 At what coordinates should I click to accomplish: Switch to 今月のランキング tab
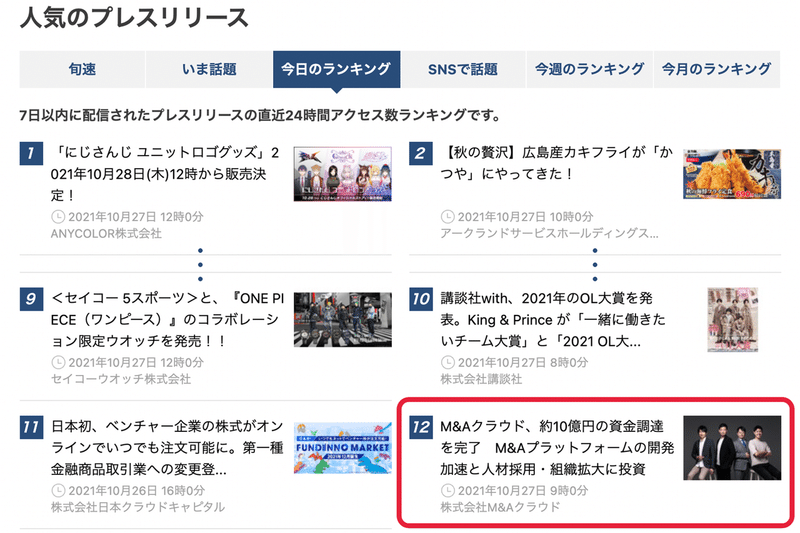click(716, 69)
